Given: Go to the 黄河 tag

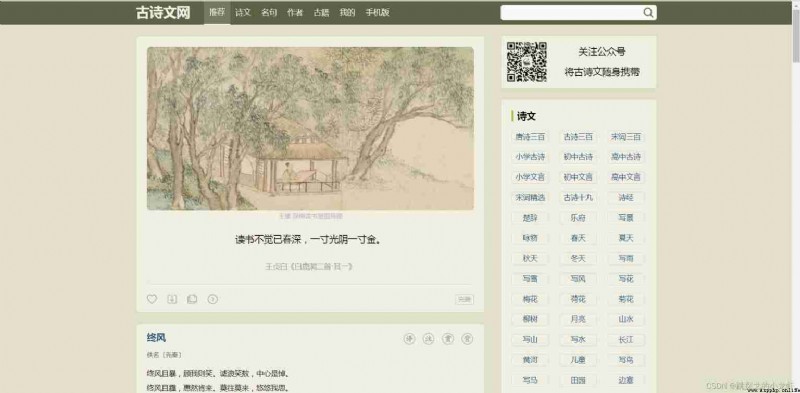Looking at the screenshot, I should tap(530, 360).
